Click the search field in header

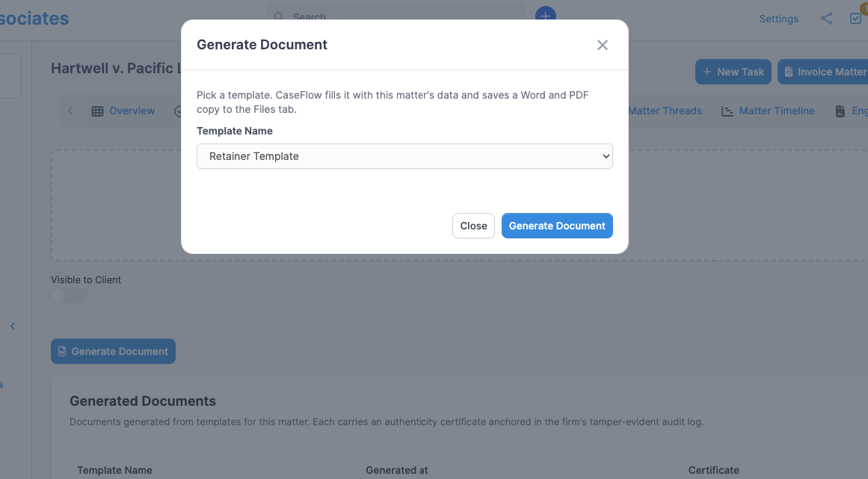coord(395,16)
